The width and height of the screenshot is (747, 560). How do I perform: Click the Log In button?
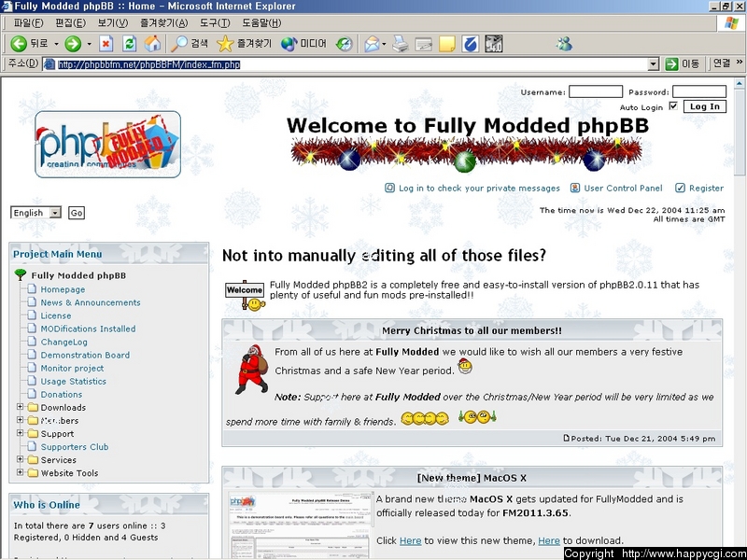pos(705,106)
